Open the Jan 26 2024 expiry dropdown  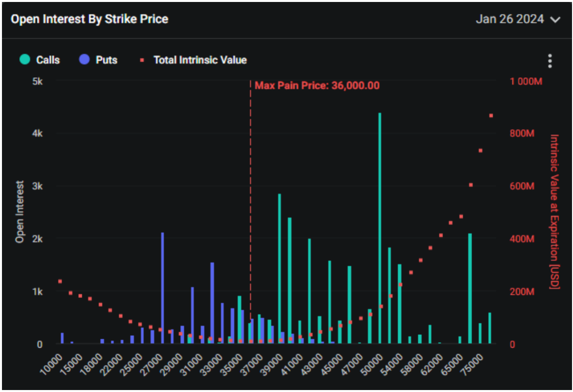click(x=517, y=20)
